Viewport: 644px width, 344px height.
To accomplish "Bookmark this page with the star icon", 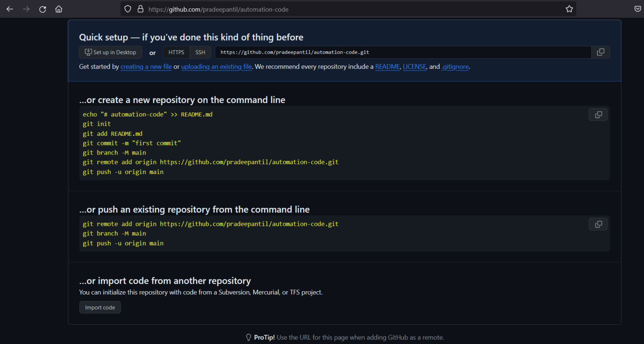I will (569, 9).
